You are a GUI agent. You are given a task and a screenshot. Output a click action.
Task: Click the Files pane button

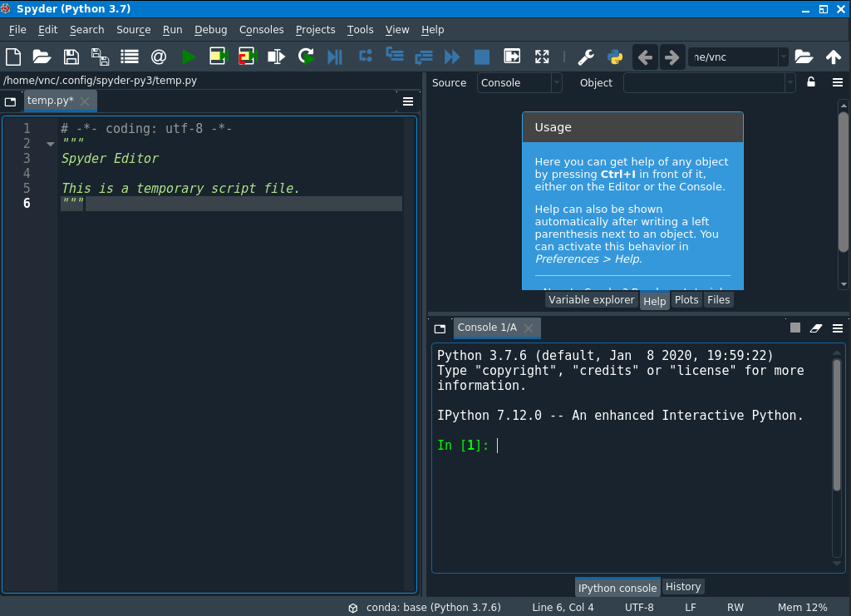pos(718,299)
